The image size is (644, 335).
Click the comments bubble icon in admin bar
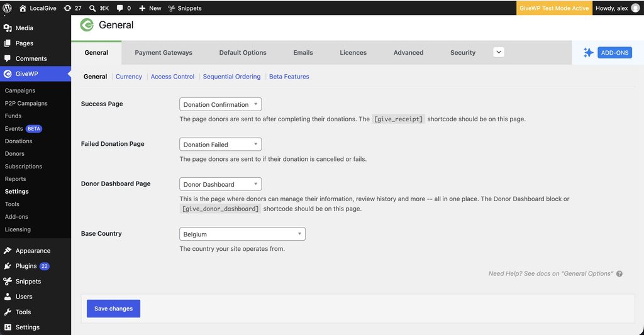119,8
